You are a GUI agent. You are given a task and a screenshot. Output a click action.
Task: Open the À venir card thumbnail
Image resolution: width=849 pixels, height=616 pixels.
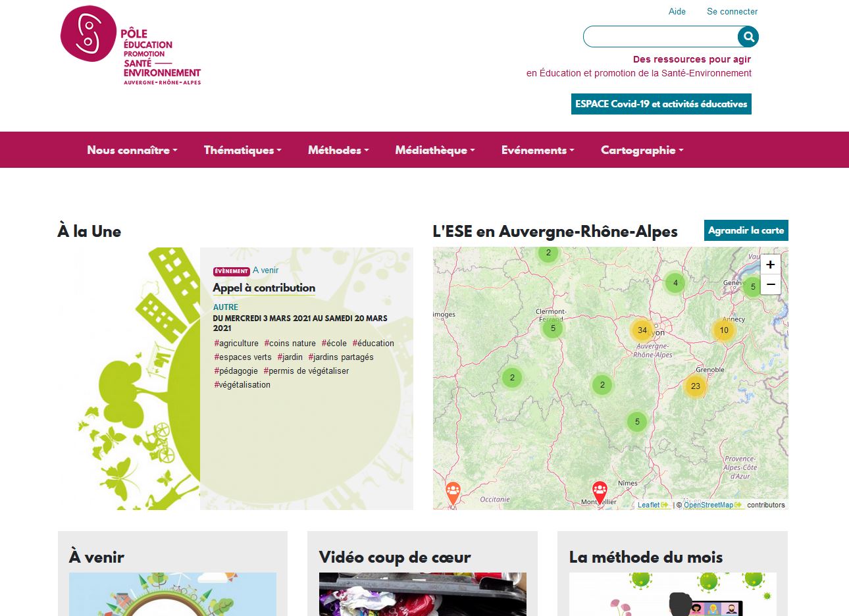(x=172, y=594)
